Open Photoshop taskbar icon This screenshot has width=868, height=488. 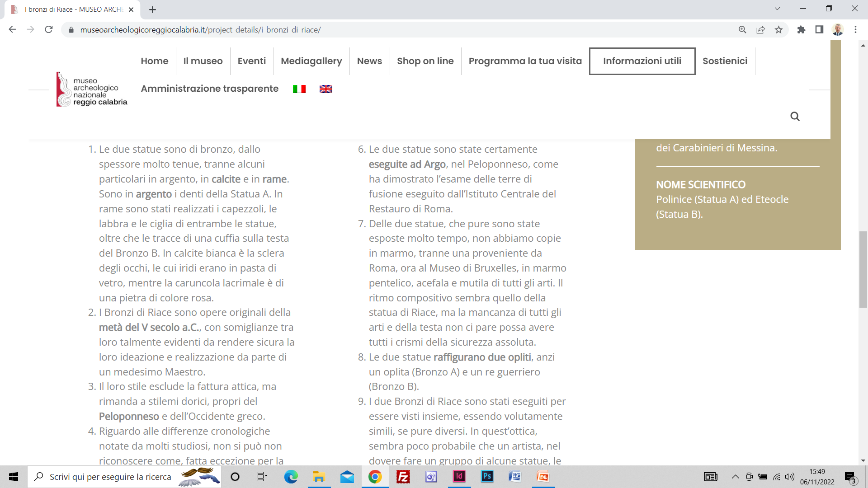[x=487, y=477]
